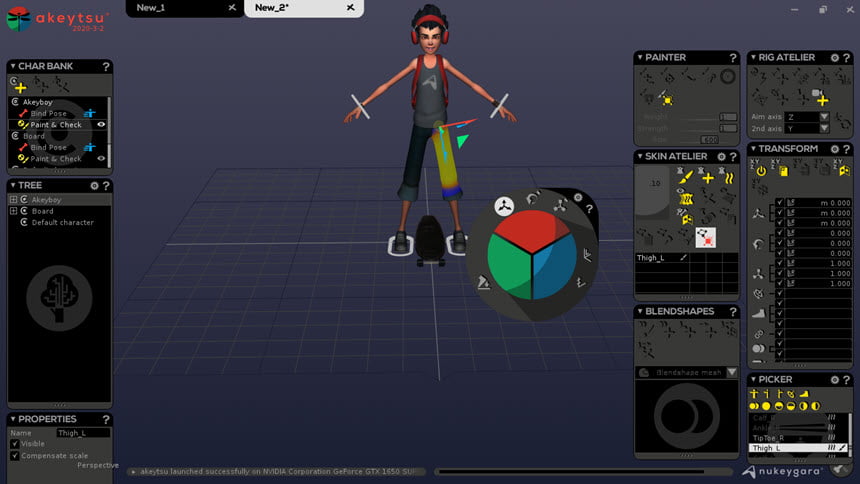Click the foot-shaped icon in Picker
The image size is (860, 484).
[x=804, y=393]
